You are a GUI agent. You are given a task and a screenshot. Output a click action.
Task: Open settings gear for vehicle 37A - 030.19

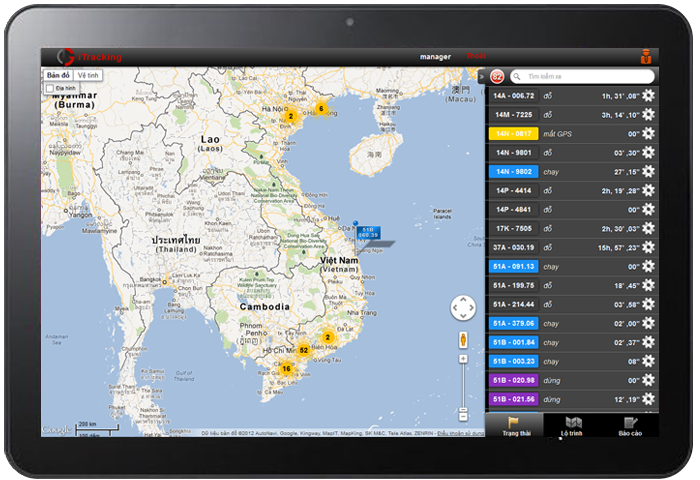(x=648, y=247)
